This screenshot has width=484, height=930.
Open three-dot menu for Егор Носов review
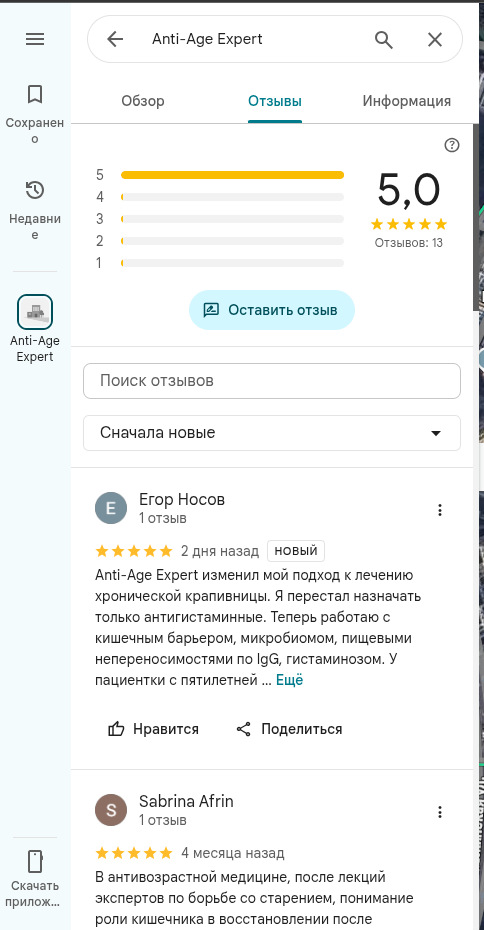click(x=440, y=510)
